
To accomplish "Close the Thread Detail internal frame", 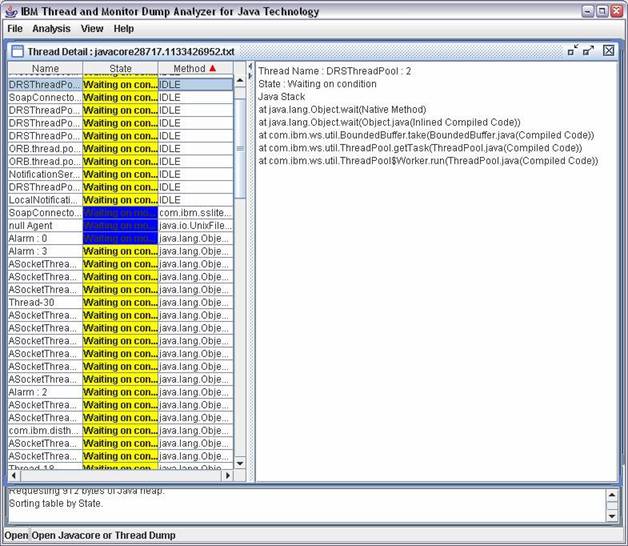I will [608, 50].
